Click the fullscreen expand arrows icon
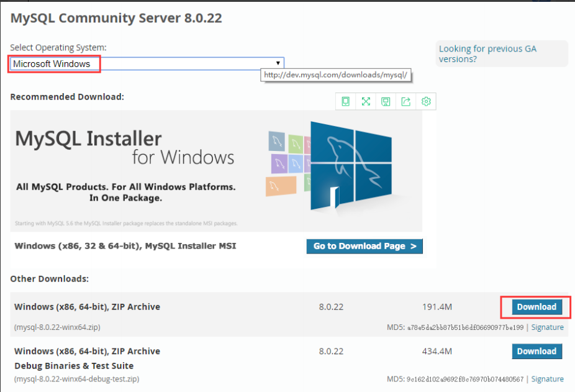 point(366,102)
